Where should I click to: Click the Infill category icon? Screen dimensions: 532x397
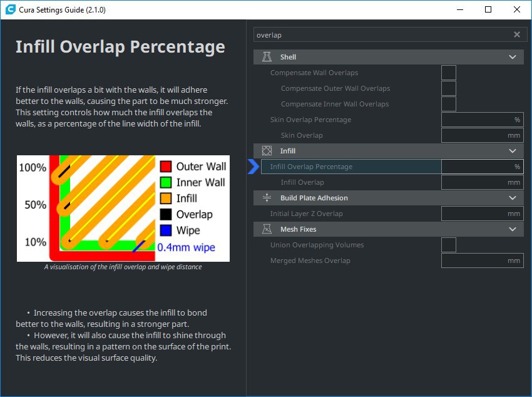tap(267, 151)
